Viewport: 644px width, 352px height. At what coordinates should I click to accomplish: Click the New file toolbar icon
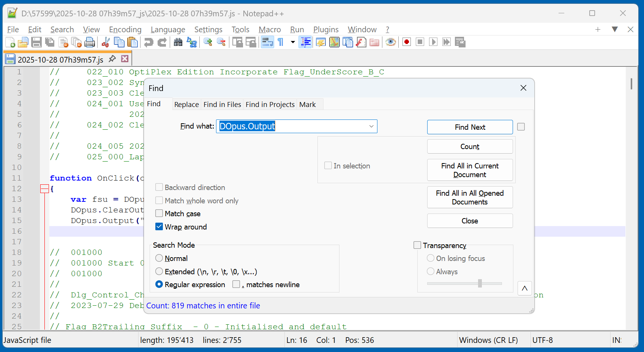(x=10, y=42)
